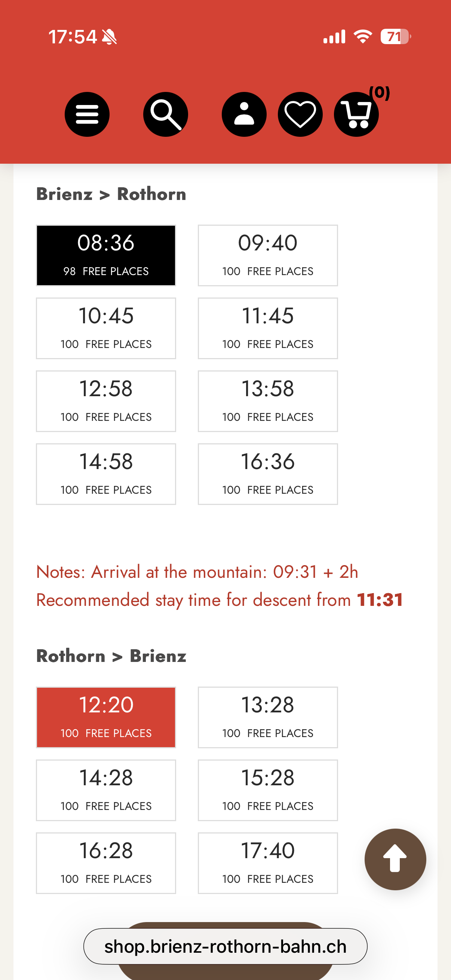Screen dimensions: 451x980
Task: Open the user account icon
Action: coord(244,114)
